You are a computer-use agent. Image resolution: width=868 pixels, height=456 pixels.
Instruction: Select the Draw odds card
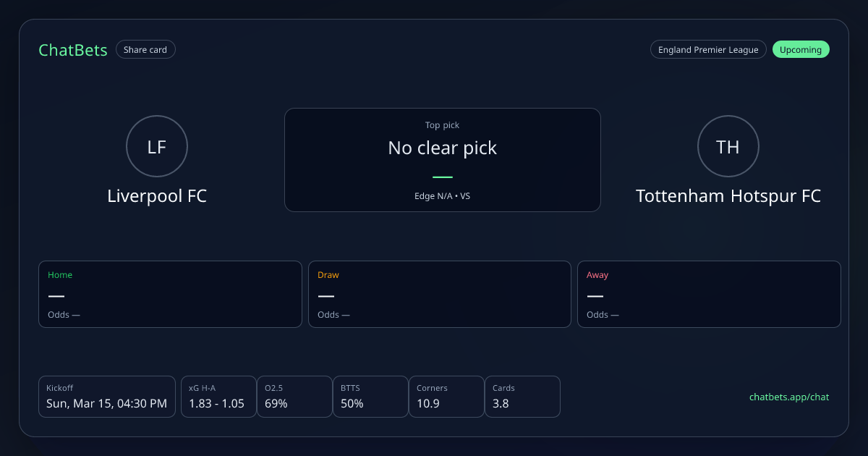(440, 294)
